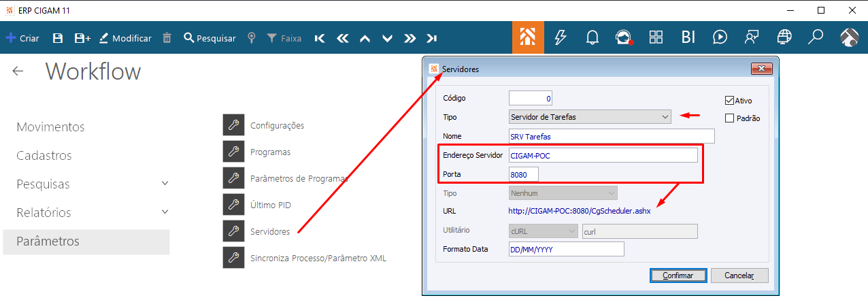Go to first record navigation arrow
The width and height of the screenshot is (868, 300).
(320, 38)
